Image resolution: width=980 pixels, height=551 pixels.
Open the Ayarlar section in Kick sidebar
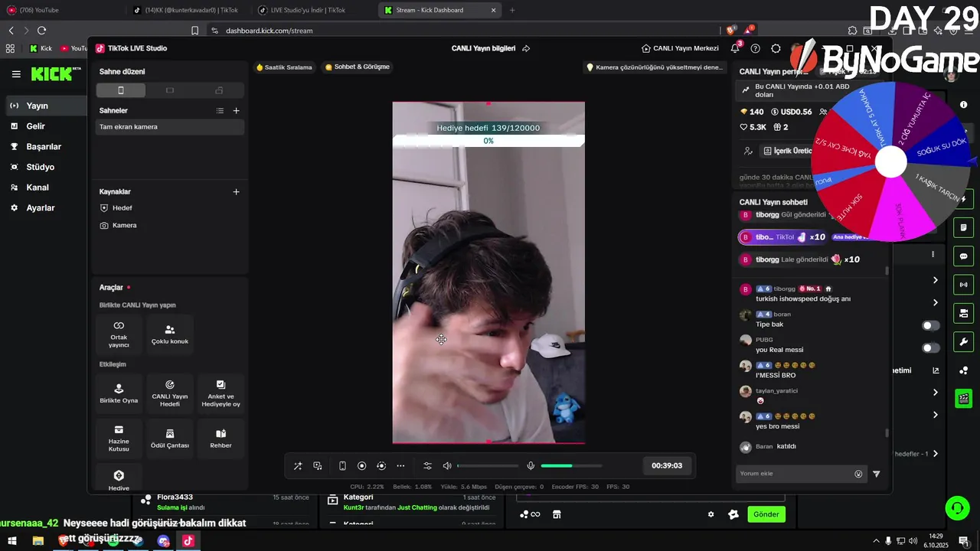point(40,208)
